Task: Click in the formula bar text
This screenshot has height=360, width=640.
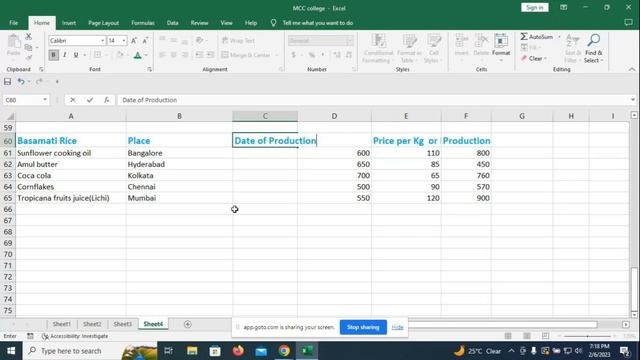Action: [149, 100]
